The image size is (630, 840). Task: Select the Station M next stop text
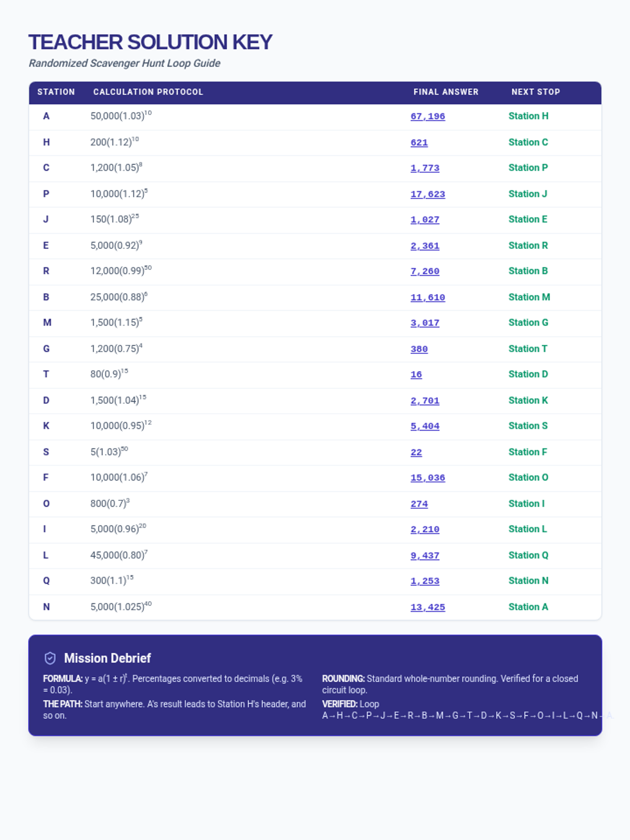529,297
